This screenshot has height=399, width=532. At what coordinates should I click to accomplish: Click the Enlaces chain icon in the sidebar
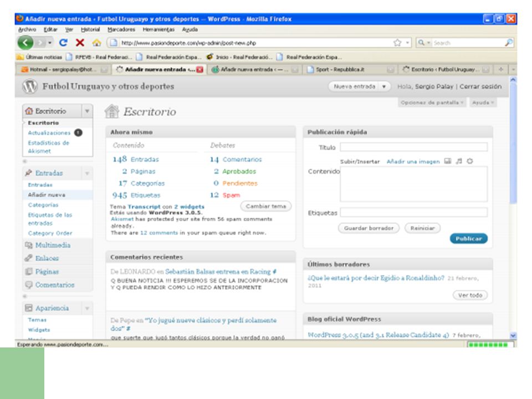coord(28,258)
